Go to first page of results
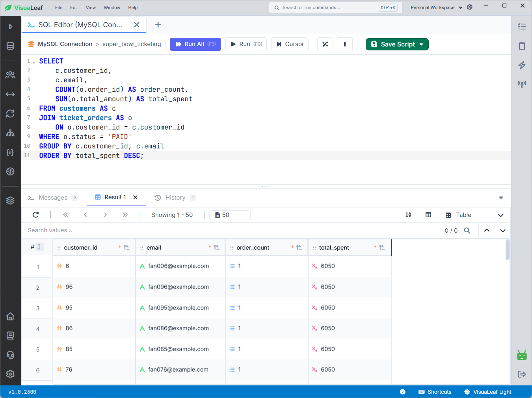Image resolution: width=532 pixels, height=398 pixels. tap(65, 215)
